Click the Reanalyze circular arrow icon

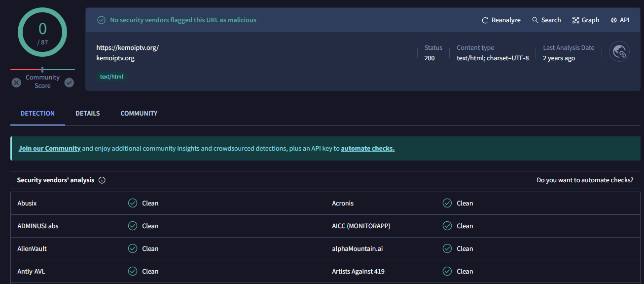(x=485, y=20)
